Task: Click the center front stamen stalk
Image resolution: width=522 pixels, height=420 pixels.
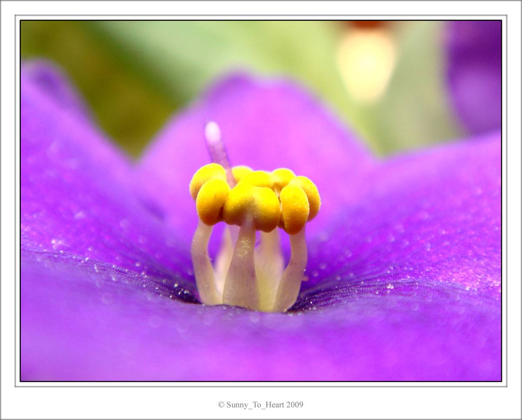Action: coord(242,270)
